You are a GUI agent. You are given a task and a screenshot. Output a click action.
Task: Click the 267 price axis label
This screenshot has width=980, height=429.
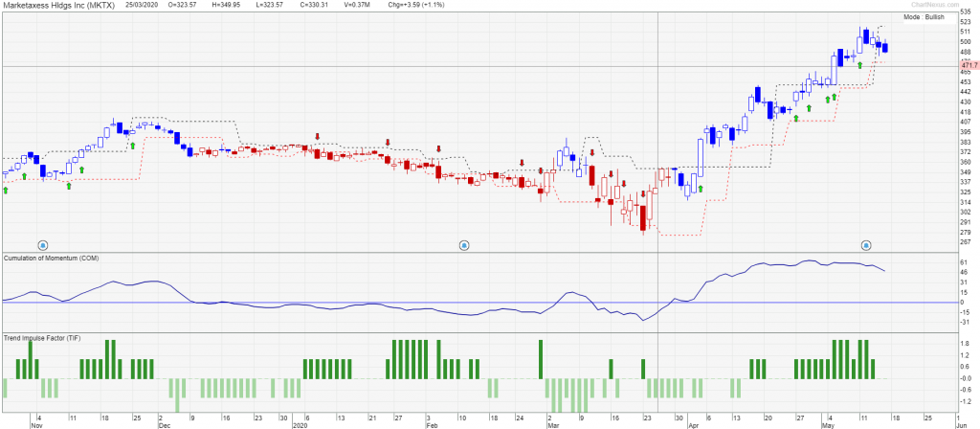coord(966,242)
